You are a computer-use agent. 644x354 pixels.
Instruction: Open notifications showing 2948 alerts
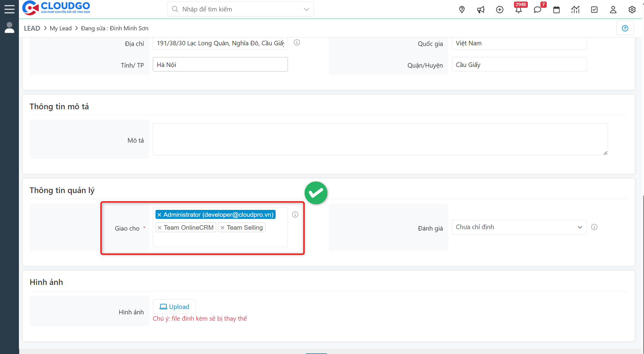(519, 10)
